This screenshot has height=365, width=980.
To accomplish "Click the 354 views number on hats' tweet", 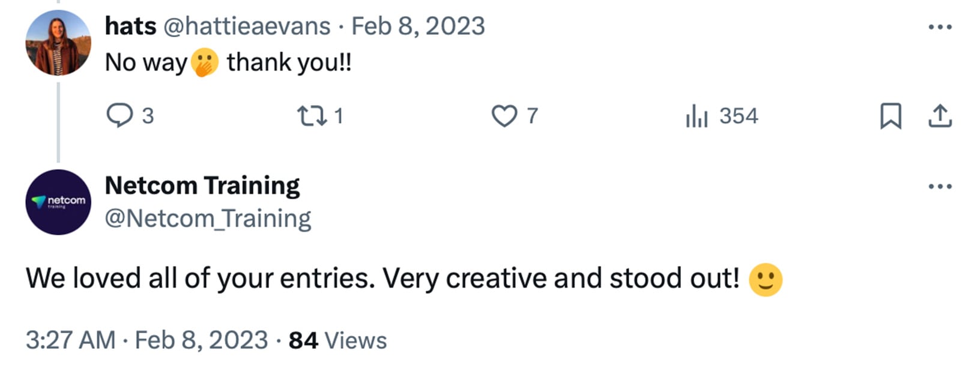I will click(739, 115).
